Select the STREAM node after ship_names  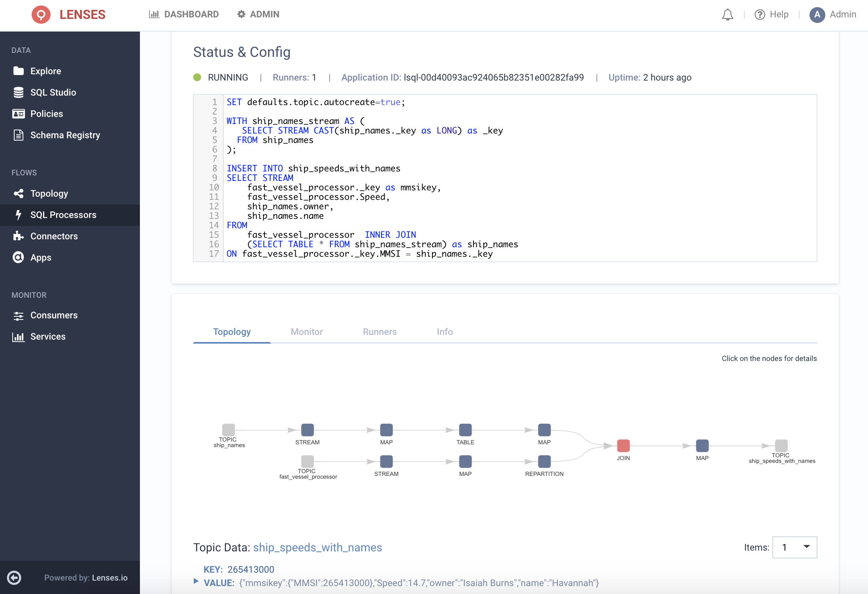click(308, 430)
